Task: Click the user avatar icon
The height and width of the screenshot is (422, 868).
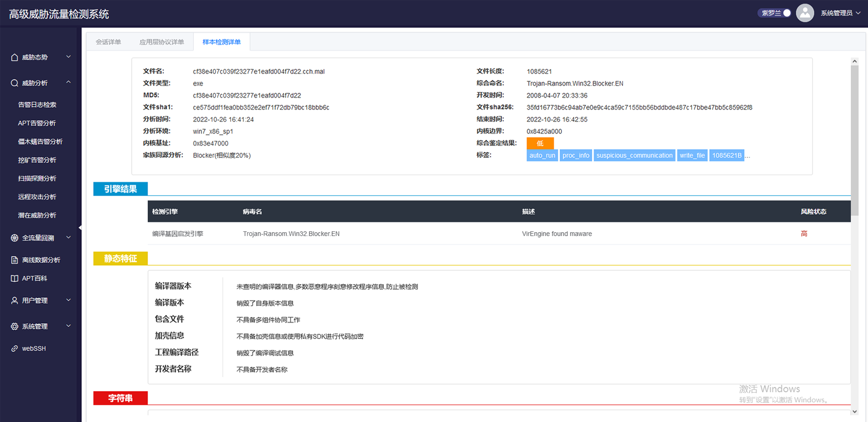Action: tap(805, 13)
